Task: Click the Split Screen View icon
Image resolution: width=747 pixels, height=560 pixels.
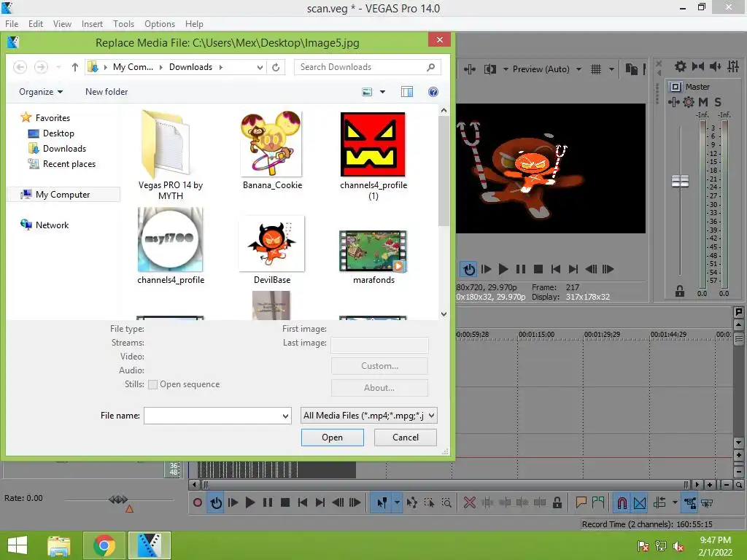Action: 490,69
